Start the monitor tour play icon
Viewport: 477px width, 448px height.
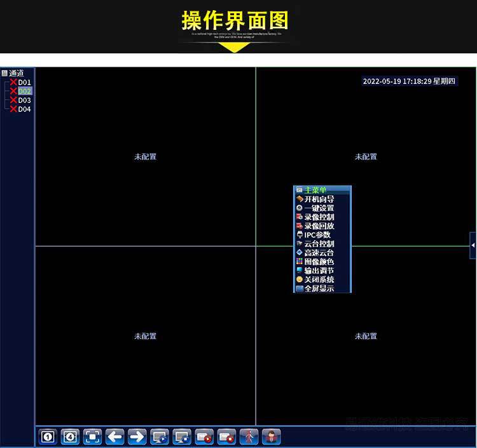(160, 437)
